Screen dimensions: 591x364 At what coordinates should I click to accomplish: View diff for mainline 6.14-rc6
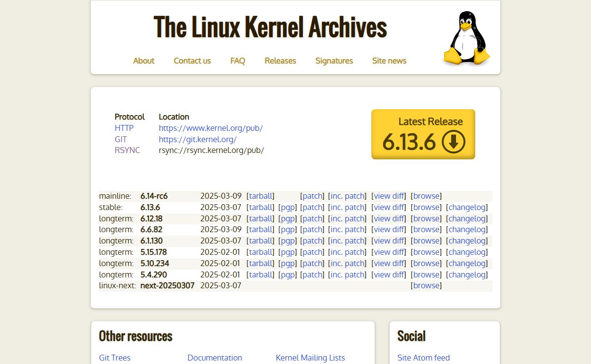[389, 196]
